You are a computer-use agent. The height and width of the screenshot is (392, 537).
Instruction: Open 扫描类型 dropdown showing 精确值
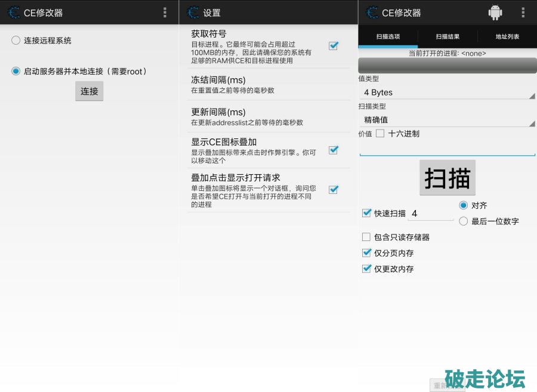click(x=446, y=120)
